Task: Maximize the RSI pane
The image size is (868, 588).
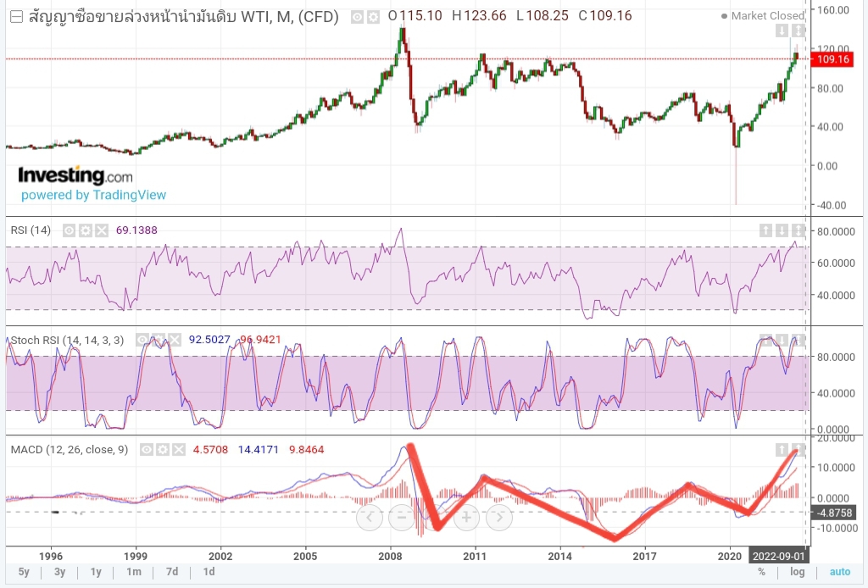Action: click(798, 230)
